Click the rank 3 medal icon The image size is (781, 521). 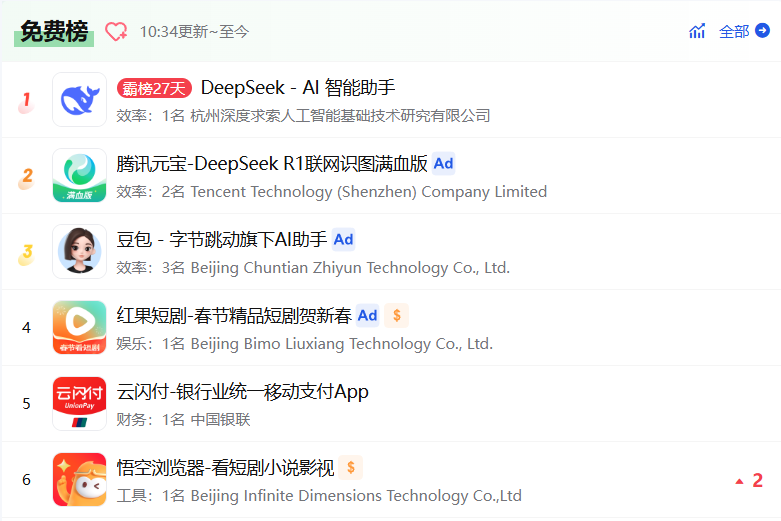(26, 254)
